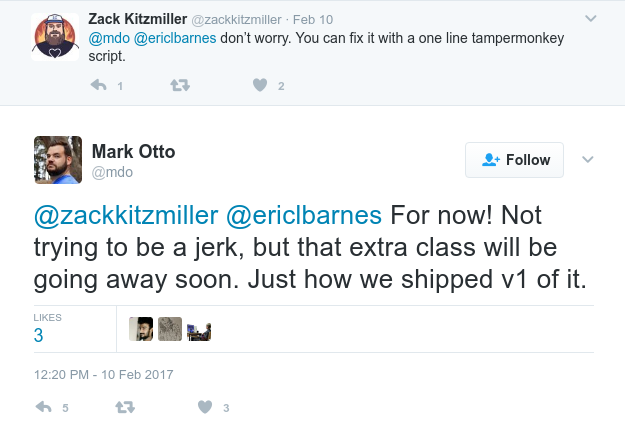Image resolution: width=625 pixels, height=440 pixels.
Task: Open first liker's avatar thumbnail
Action: (x=141, y=329)
